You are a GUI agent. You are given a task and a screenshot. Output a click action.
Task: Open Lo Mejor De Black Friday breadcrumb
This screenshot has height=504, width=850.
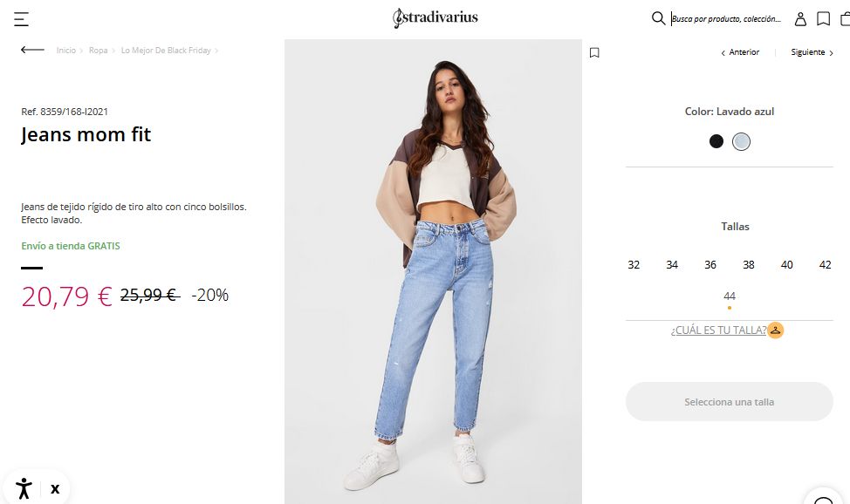[166, 51]
